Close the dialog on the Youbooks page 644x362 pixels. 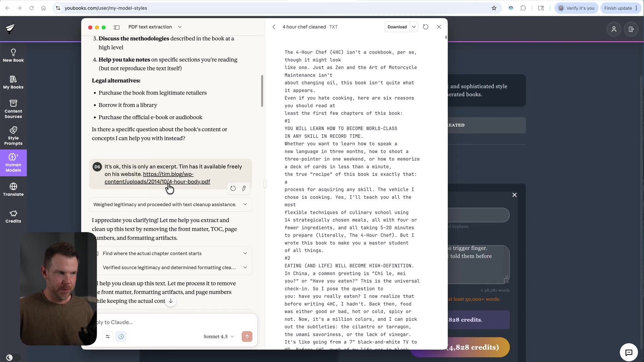point(515,195)
